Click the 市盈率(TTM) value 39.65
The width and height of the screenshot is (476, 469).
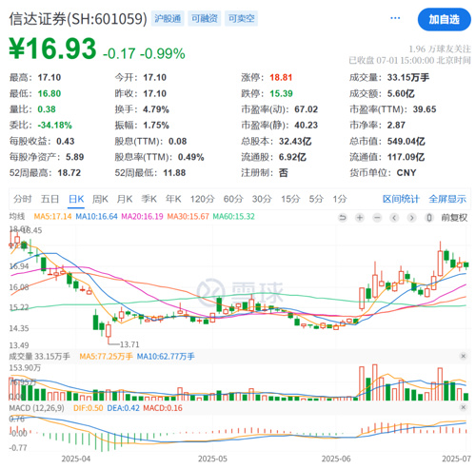pyautogui.click(x=425, y=109)
